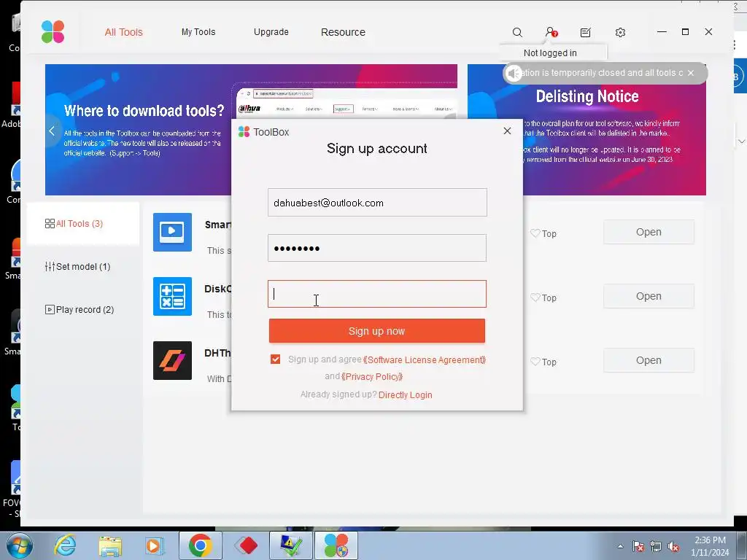The width and height of the screenshot is (747, 560).
Task: Open DiskCalculator with its Open button
Action: pos(649,296)
